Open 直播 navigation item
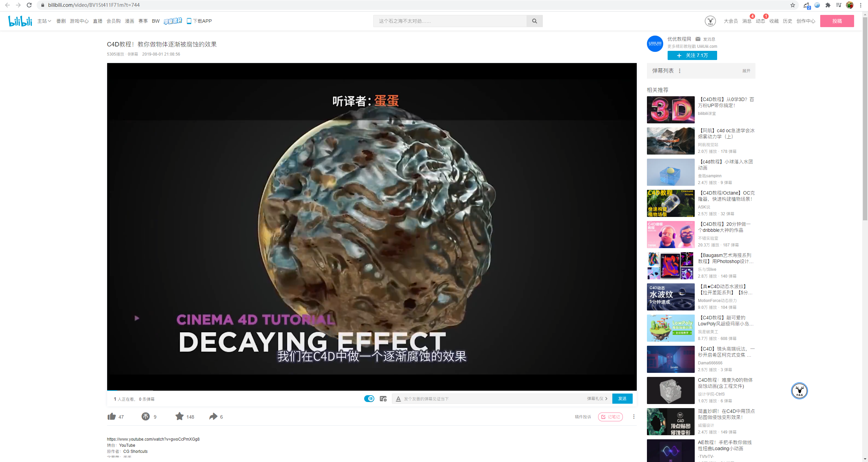This screenshot has width=868, height=462. click(98, 21)
